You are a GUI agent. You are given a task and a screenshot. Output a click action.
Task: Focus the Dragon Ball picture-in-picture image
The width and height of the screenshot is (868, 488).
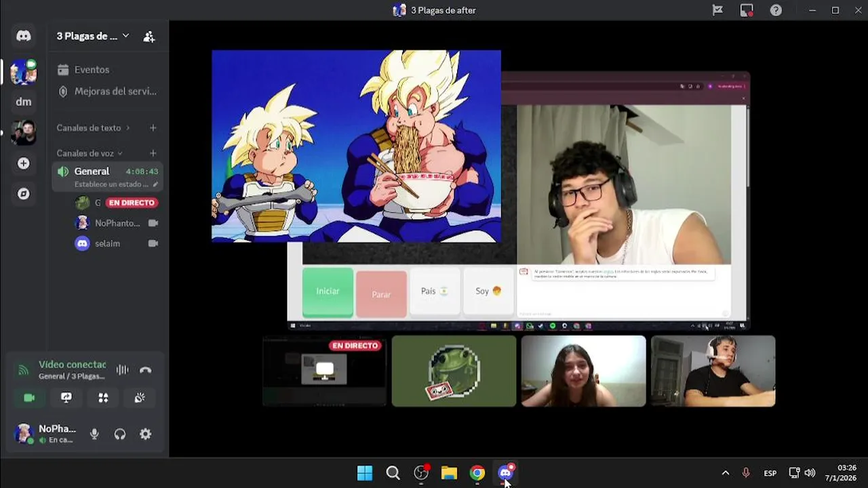coord(356,146)
